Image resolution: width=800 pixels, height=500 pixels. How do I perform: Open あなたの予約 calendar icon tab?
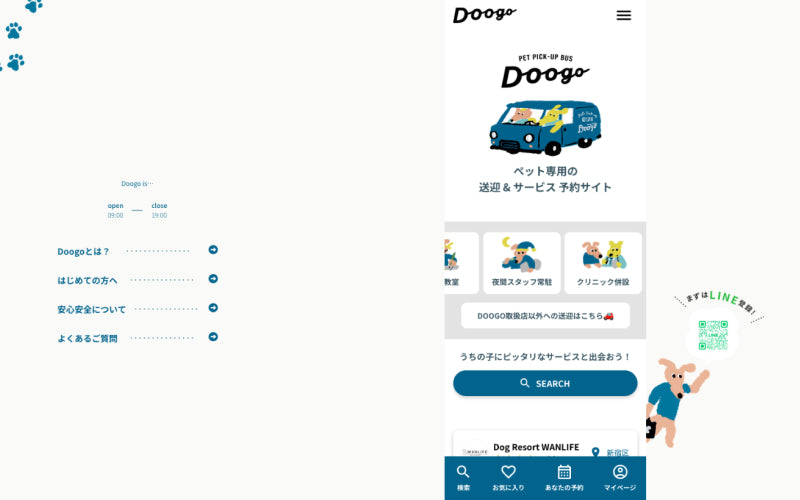pos(564,477)
